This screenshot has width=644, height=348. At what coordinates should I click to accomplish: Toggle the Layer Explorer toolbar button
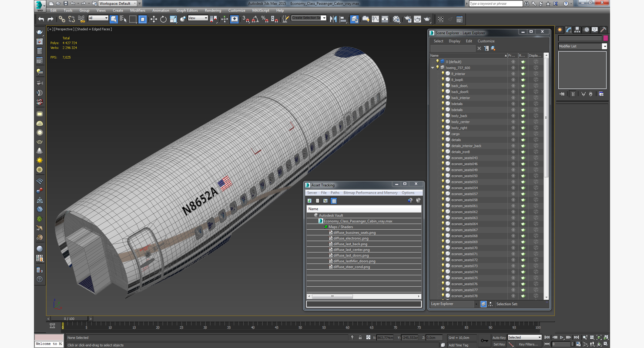[354, 19]
